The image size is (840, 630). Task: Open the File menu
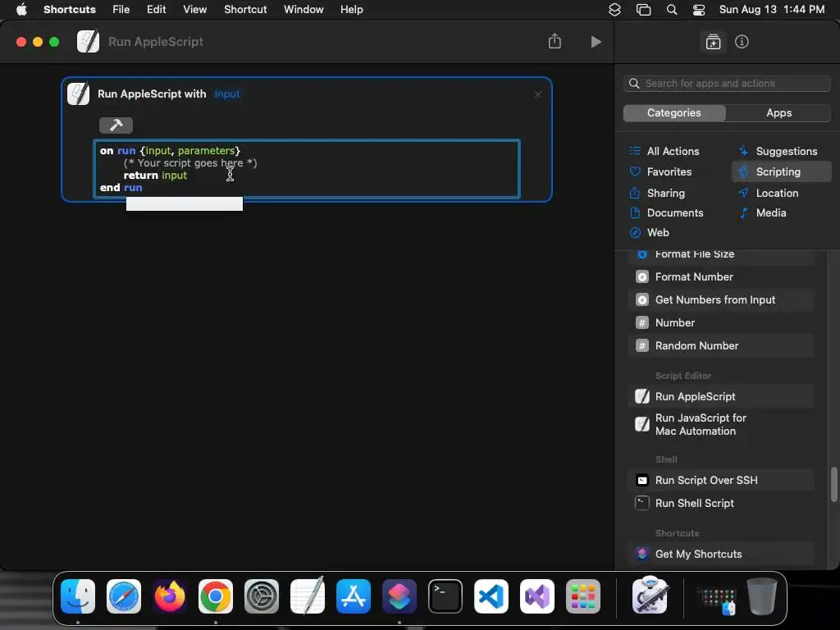click(x=121, y=10)
